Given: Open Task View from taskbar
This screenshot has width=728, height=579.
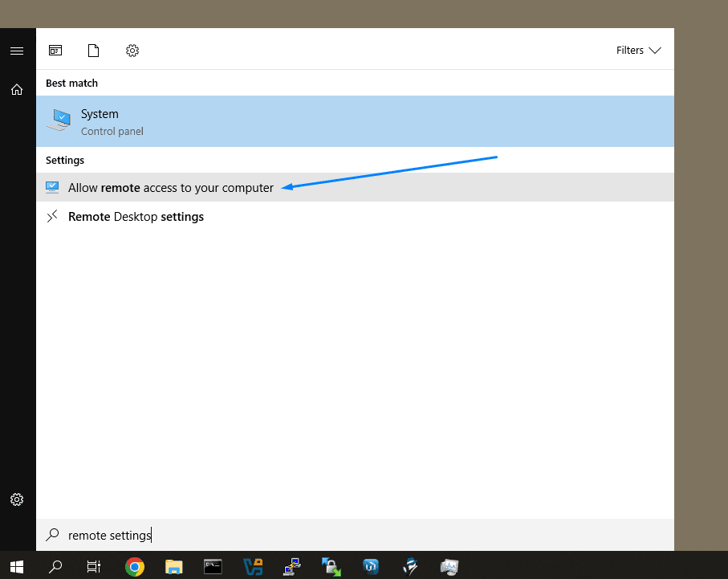Looking at the screenshot, I should click(x=94, y=566).
